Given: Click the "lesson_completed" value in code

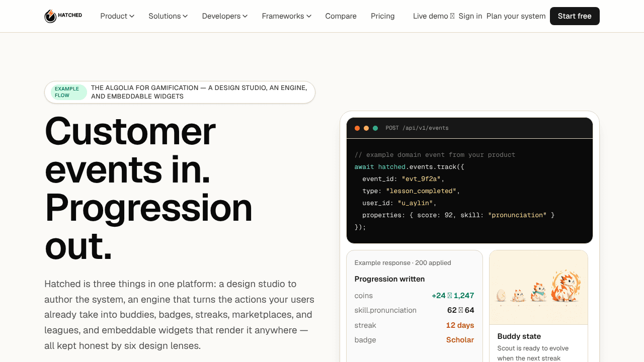Looking at the screenshot, I should coord(421,191).
